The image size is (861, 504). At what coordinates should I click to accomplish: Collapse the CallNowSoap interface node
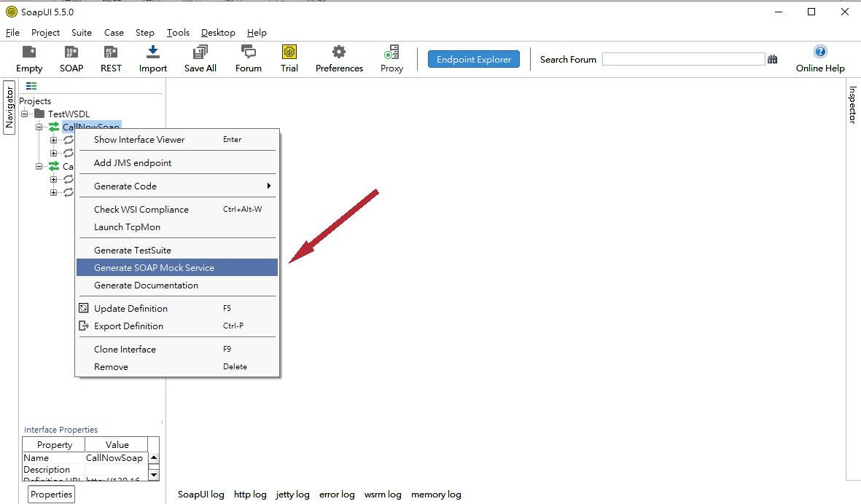pyautogui.click(x=39, y=127)
